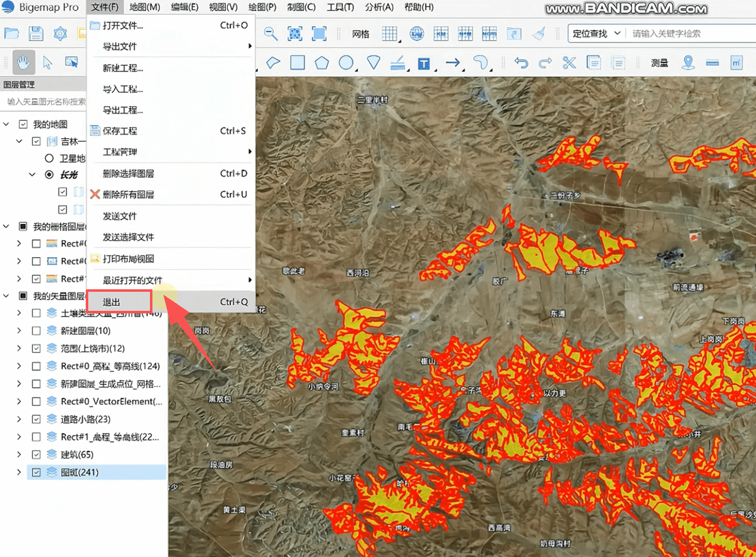Expand the 新建图层(10) layer node
756x557 pixels.
pos(19,331)
